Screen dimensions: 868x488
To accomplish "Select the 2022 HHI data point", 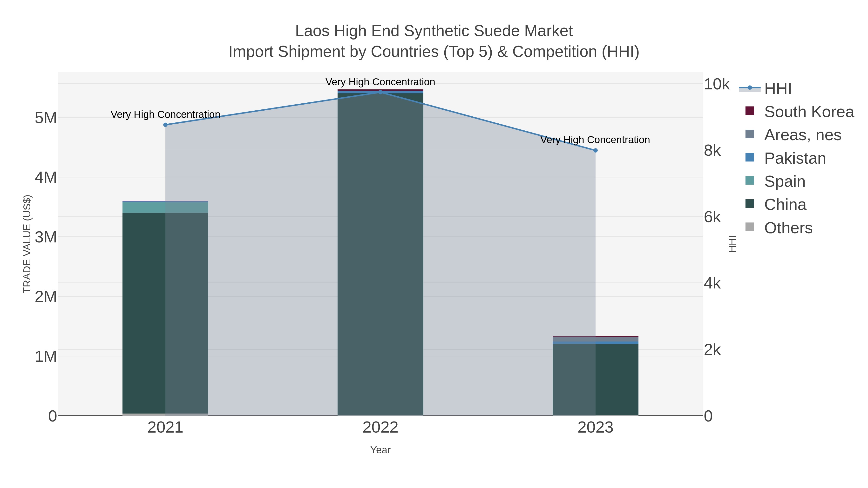I will tap(380, 92).
